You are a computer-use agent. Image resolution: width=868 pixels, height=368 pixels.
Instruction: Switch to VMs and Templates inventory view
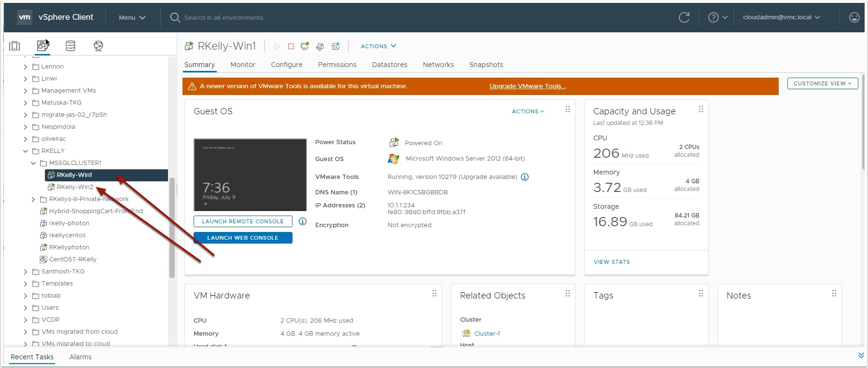point(42,46)
